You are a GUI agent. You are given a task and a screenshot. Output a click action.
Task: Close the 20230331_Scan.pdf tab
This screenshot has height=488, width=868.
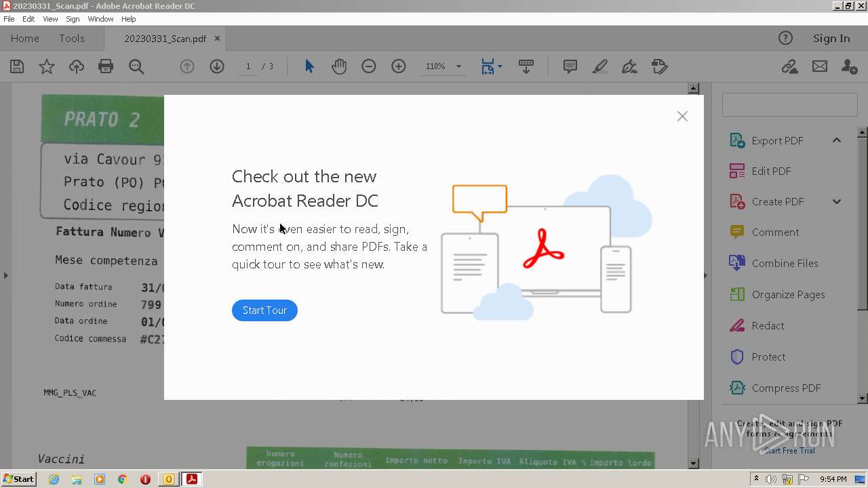(217, 39)
